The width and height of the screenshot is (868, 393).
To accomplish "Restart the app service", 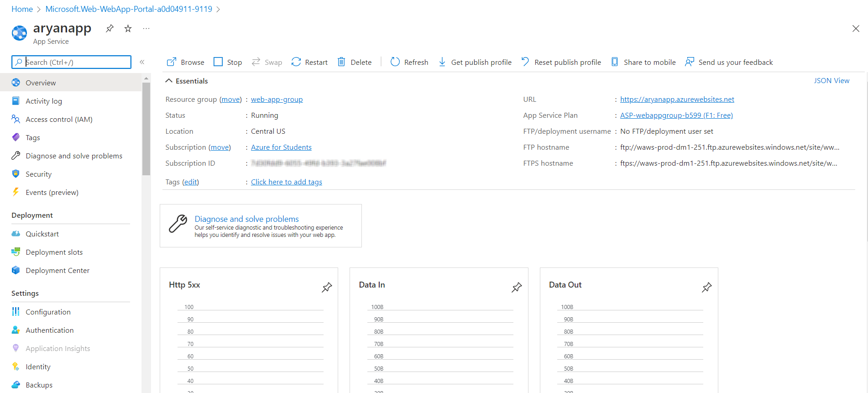I will point(309,62).
